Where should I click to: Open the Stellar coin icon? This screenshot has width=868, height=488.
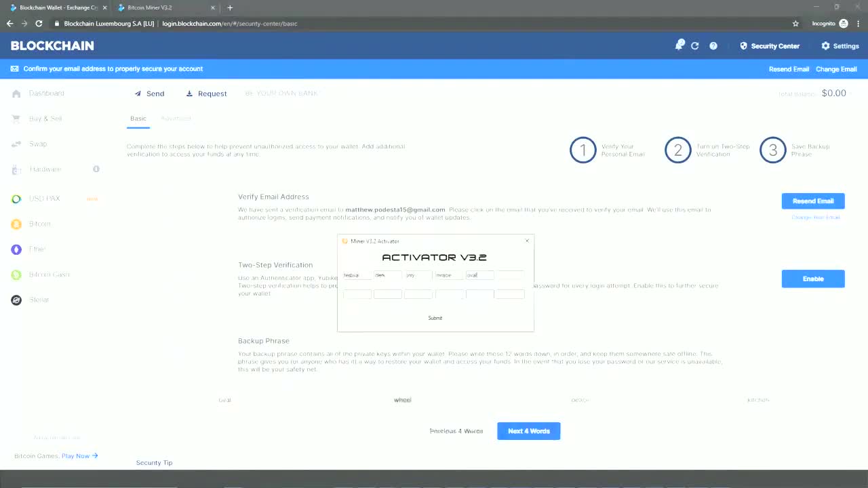16,300
